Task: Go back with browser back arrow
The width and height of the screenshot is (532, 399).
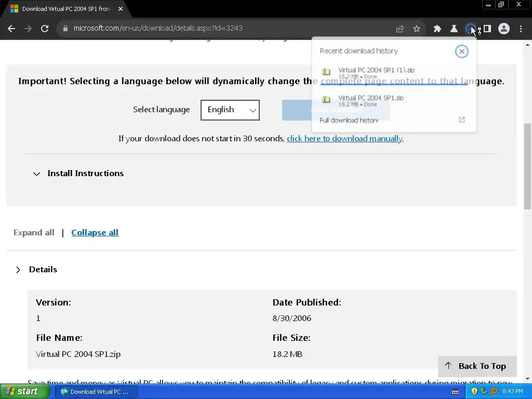Action: click(11, 29)
